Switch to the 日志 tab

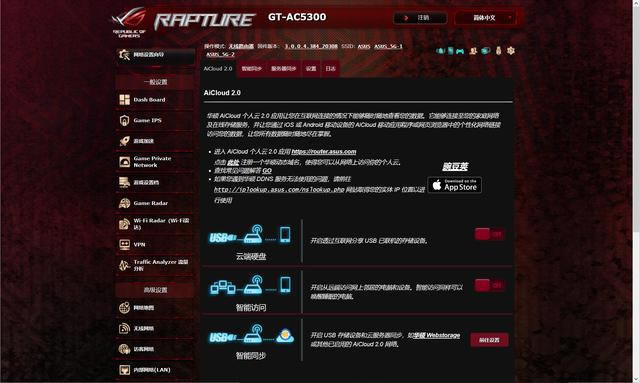[x=331, y=69]
